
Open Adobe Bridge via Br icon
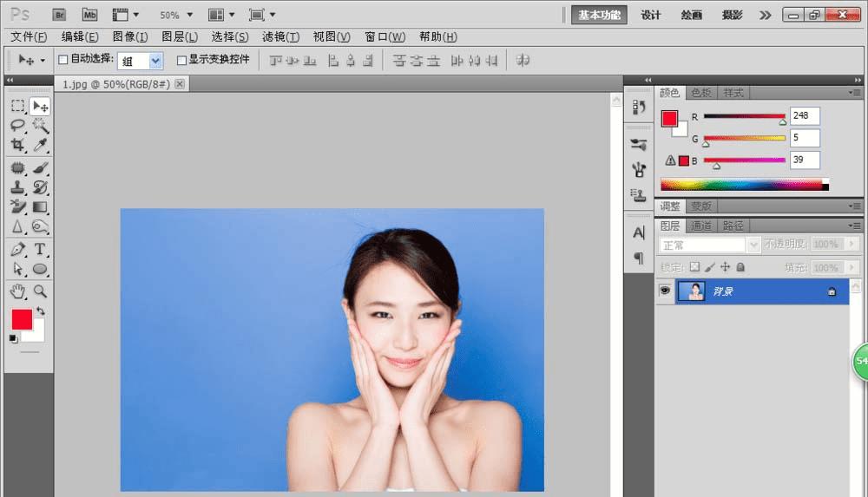click(59, 15)
